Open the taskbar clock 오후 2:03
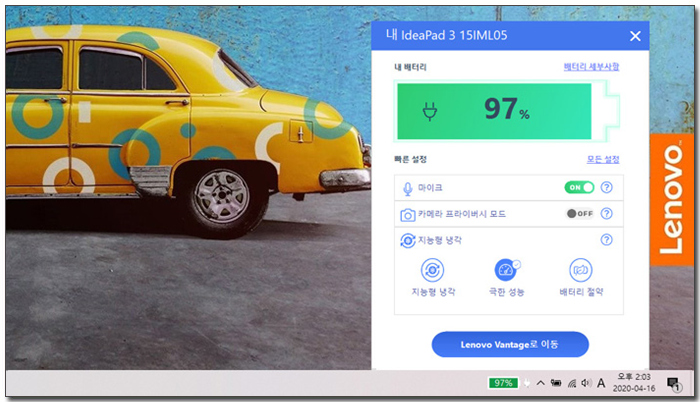Image resolution: width=700 pixels, height=402 pixels. 634,382
